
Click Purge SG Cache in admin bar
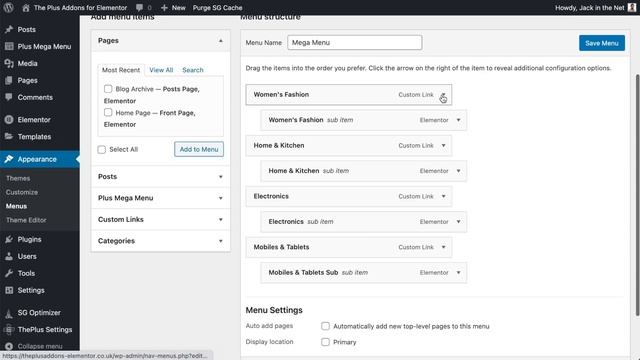(x=218, y=8)
